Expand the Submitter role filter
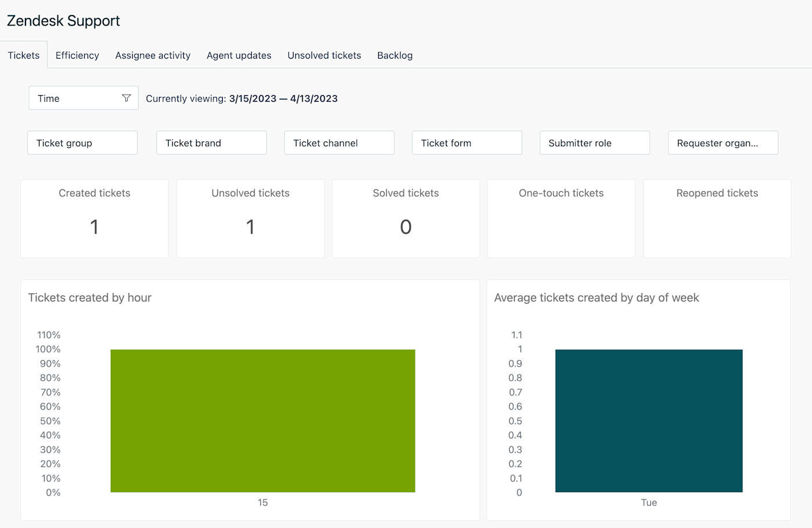 coord(594,143)
